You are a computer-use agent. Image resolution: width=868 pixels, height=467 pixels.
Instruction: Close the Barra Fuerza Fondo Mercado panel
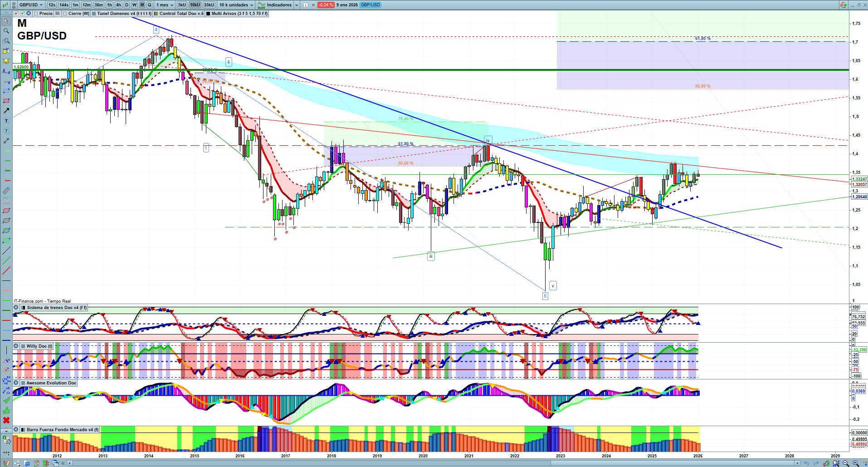(x=16, y=430)
